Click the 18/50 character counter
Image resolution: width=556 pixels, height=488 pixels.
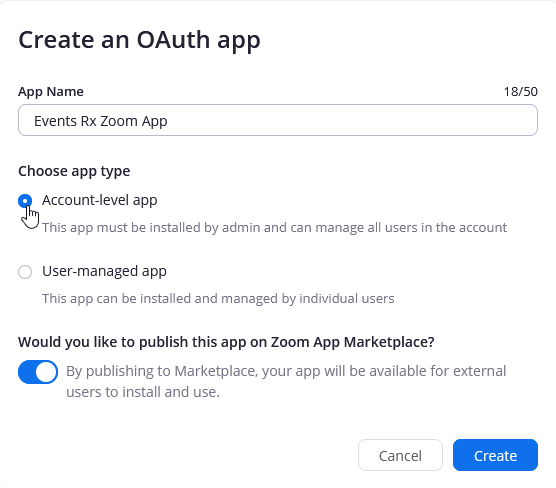tap(521, 92)
